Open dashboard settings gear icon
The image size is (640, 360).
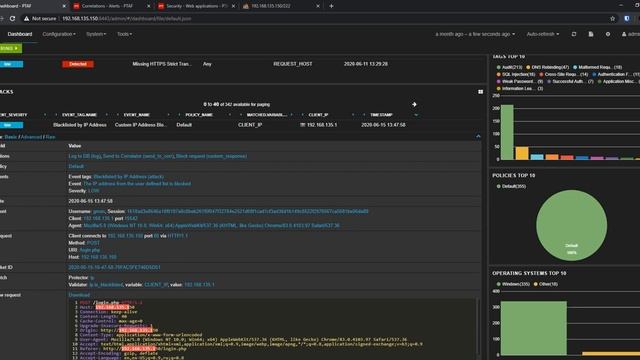click(x=608, y=34)
